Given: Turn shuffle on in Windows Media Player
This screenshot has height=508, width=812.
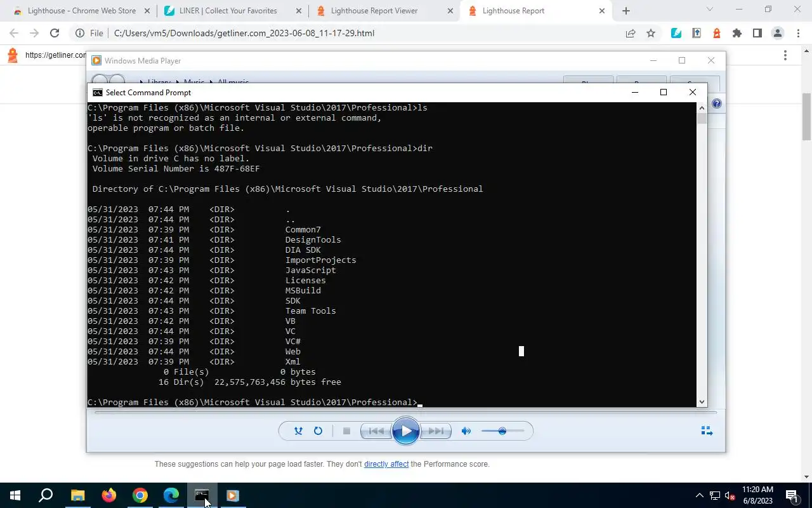Looking at the screenshot, I should coord(298,431).
